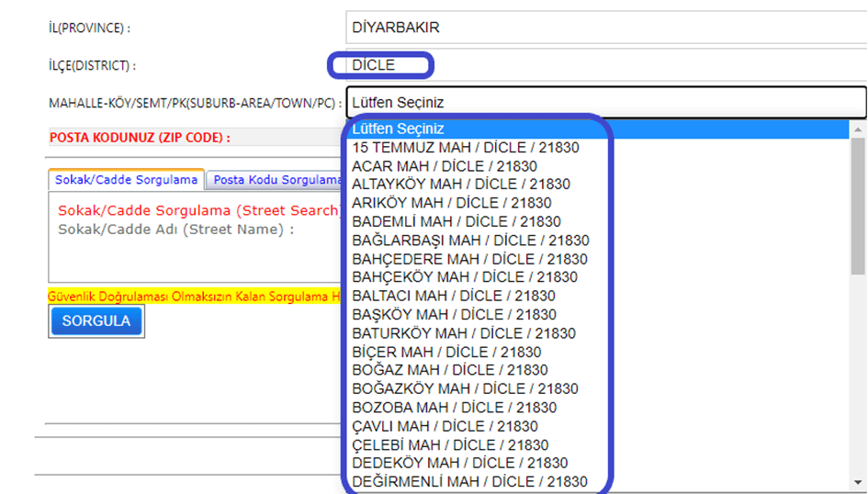Image resolution: width=868 pixels, height=494 pixels.
Task: Open the Posta Kodu Sorgulama tab
Action: pos(276,180)
